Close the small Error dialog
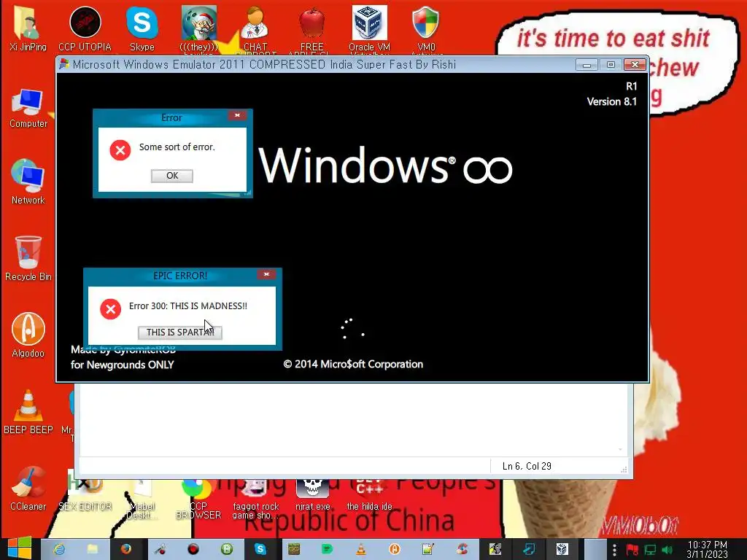The width and height of the screenshot is (747, 560). point(237,115)
